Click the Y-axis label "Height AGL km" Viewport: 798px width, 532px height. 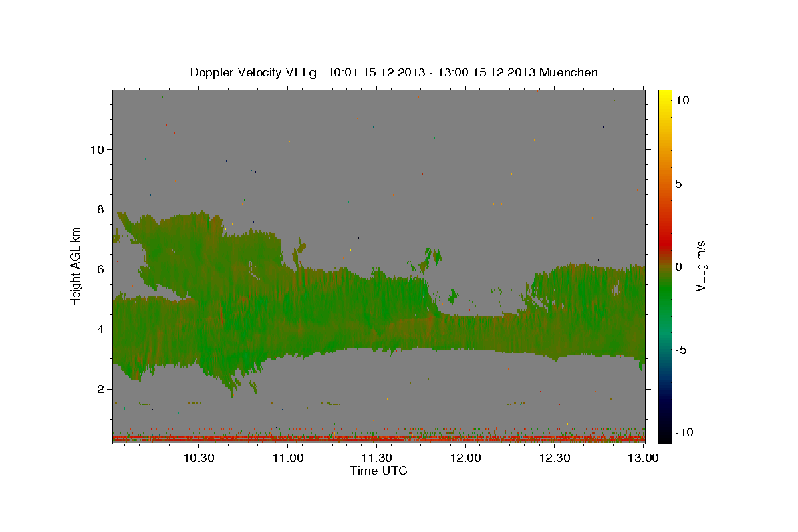click(x=76, y=266)
